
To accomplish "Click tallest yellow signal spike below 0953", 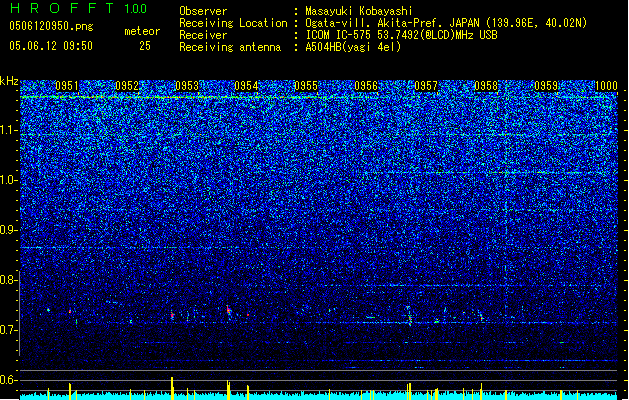I will [x=172, y=388].
